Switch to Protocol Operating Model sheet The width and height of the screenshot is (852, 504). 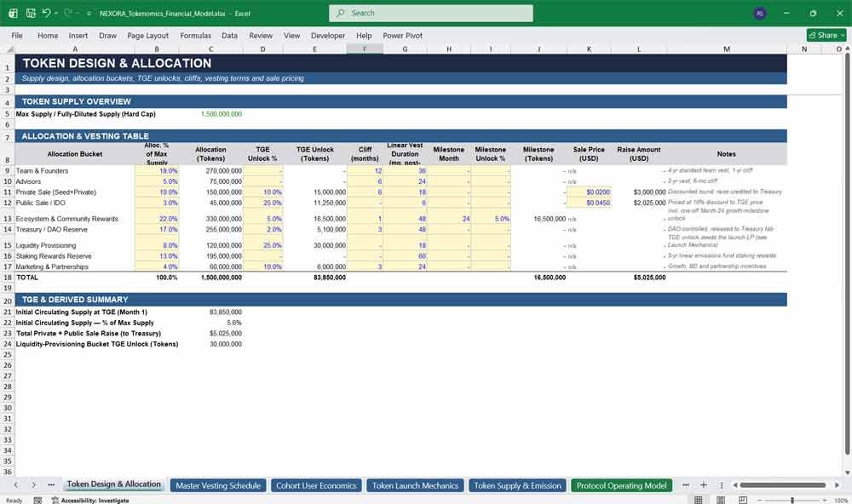pyautogui.click(x=622, y=485)
